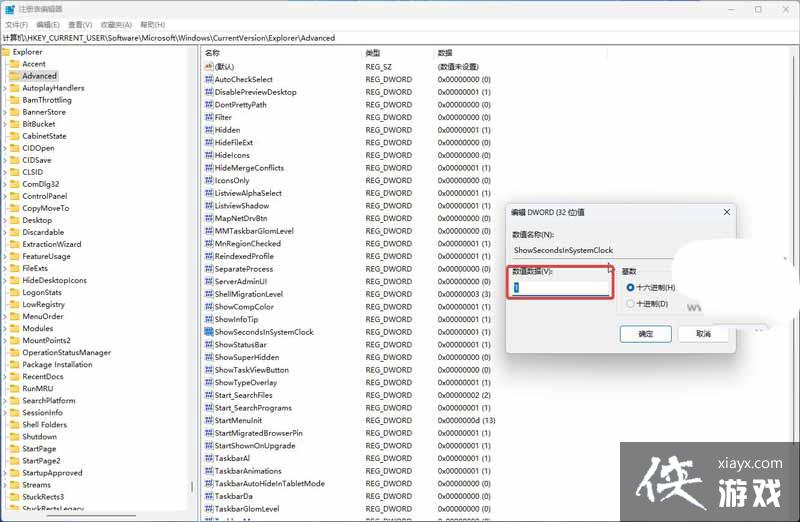This screenshot has height=522, width=800.
Task: Open the Help menu
Action: (x=153, y=24)
